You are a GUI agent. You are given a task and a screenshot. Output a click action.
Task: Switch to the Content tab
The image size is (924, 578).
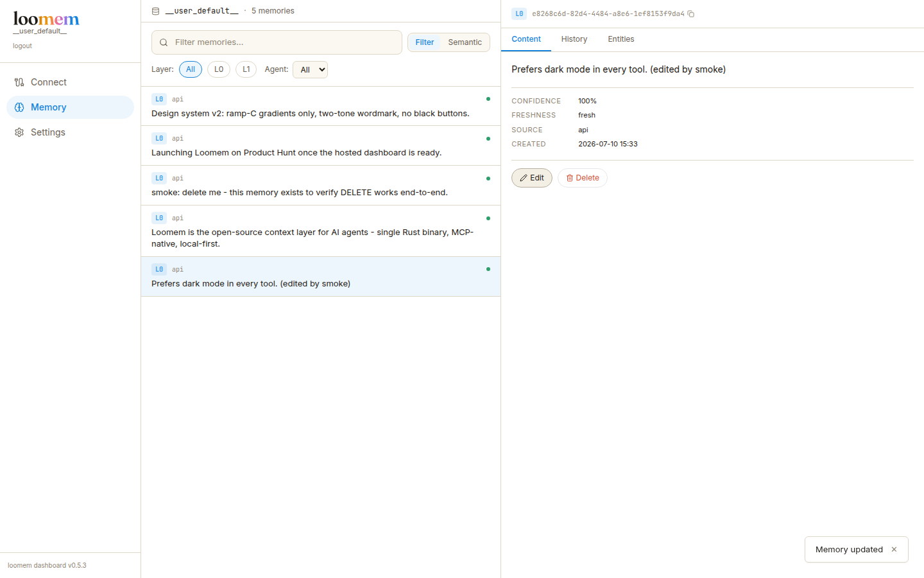526,39
